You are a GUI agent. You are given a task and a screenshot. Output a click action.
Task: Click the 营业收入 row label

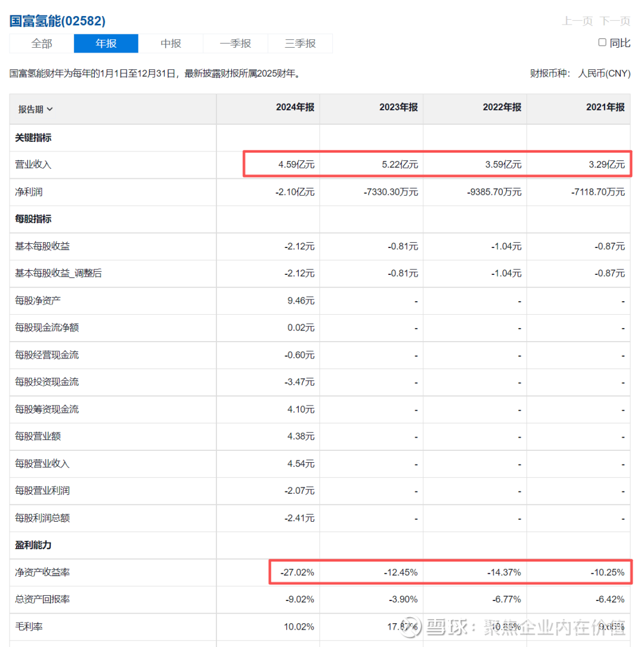(33, 165)
